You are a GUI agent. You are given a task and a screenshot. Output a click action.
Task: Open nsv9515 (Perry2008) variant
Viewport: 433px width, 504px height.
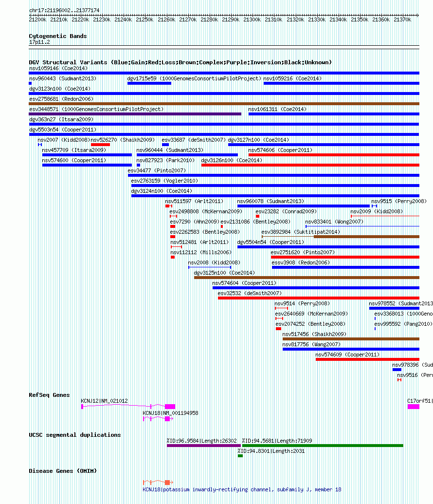(x=399, y=202)
